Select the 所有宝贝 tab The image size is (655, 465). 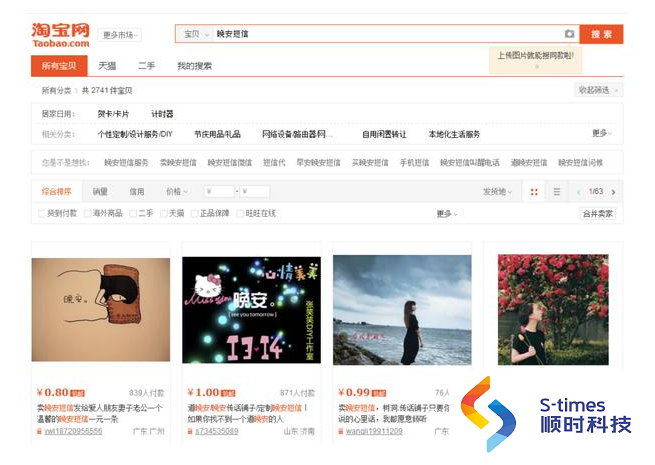pos(59,66)
